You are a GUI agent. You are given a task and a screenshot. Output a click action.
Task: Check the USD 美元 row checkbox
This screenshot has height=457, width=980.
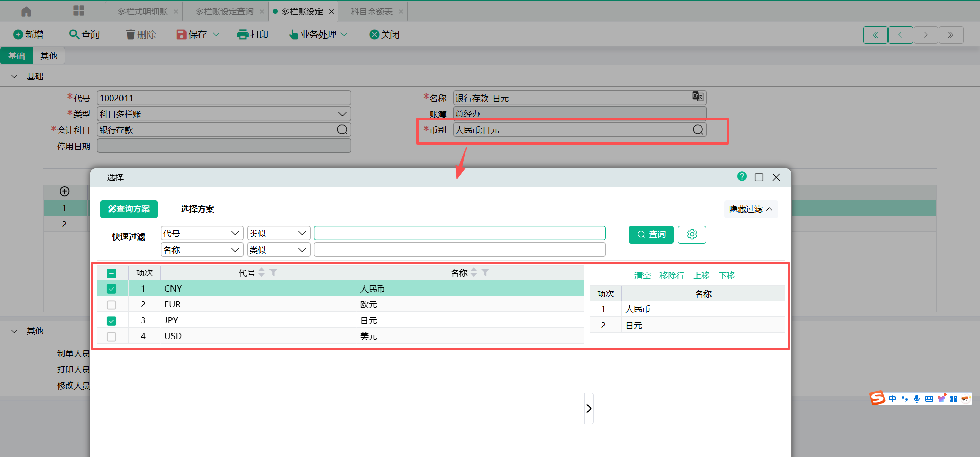[x=111, y=336]
